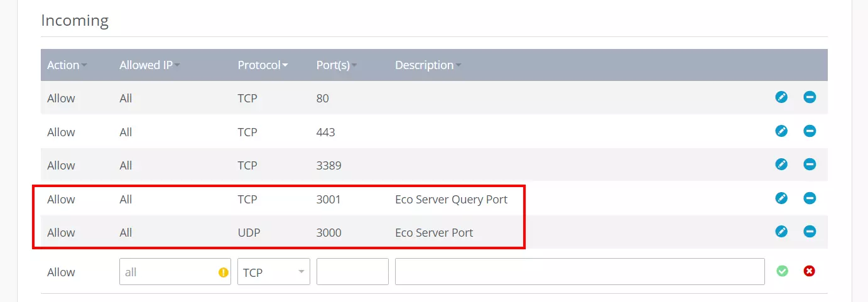Screen dimensions: 868x302
Task: Sort by Port(s) column
Action: [337, 65]
